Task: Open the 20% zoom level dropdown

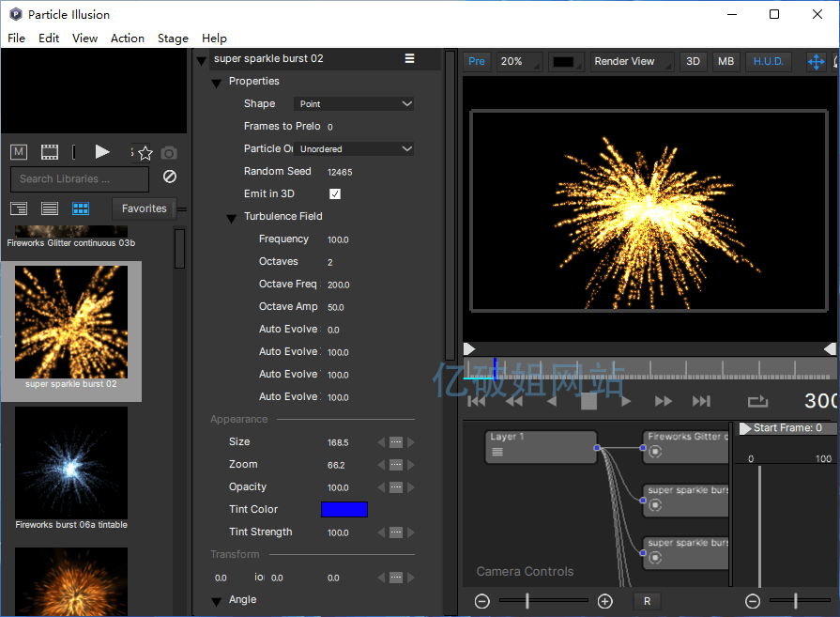Action: (518, 62)
